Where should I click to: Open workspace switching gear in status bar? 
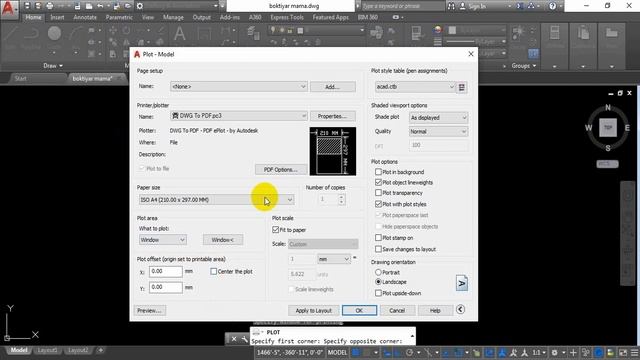(x=554, y=352)
